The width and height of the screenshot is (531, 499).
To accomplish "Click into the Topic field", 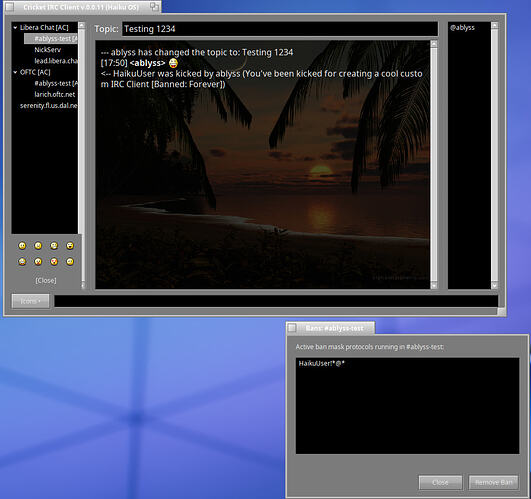I will pyautogui.click(x=280, y=29).
